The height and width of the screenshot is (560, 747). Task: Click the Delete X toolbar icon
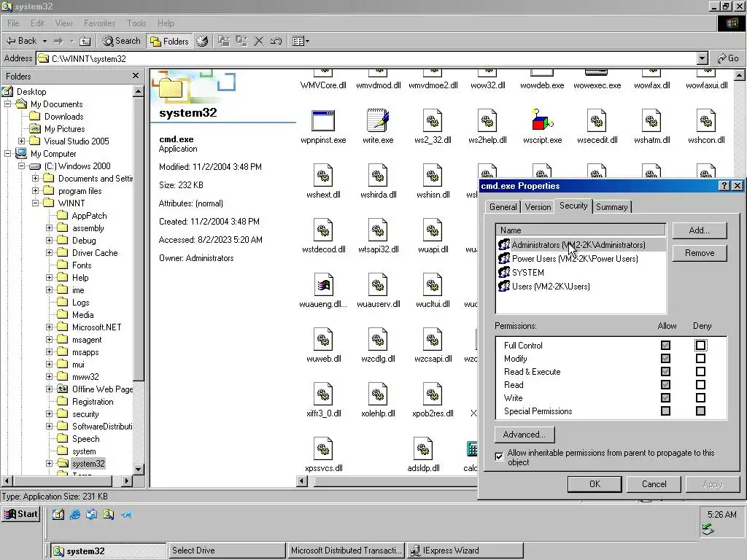[259, 41]
